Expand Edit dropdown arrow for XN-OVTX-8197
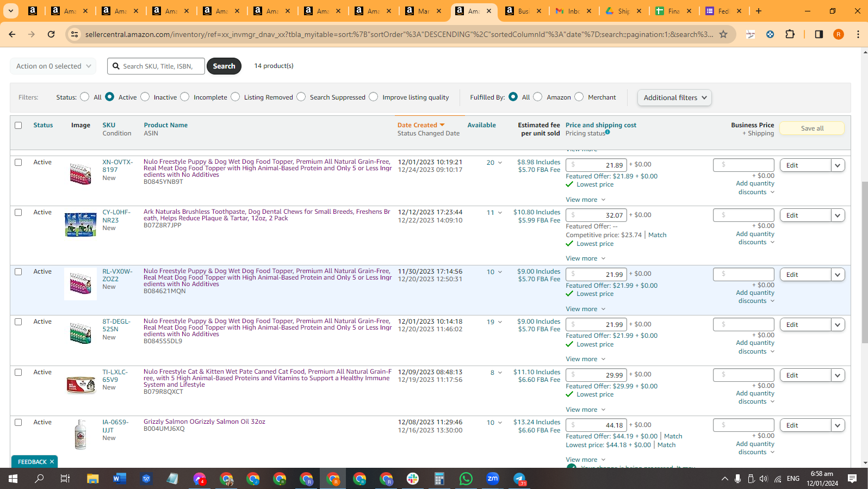This screenshot has height=489, width=868. coord(838,165)
